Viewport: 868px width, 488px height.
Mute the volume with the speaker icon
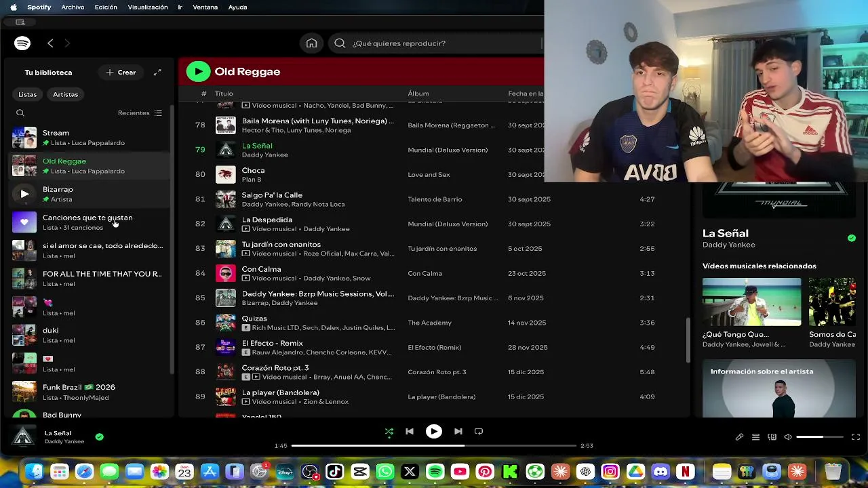788,437
